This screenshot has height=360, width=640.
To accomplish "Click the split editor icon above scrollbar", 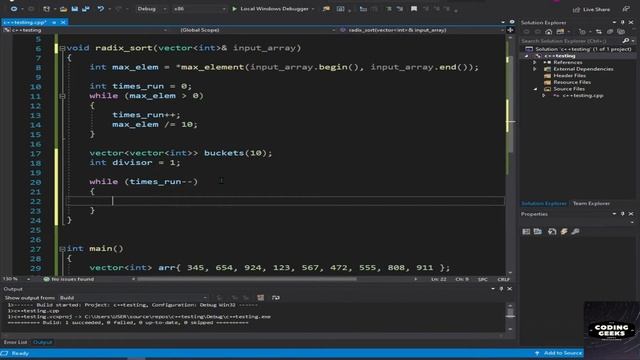I will click(x=510, y=30).
